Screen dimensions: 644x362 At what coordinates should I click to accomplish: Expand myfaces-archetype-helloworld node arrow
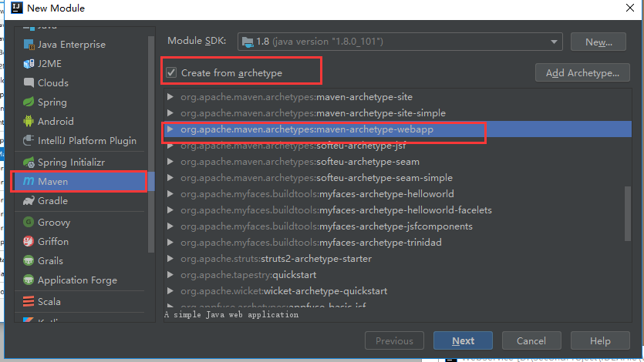point(170,194)
